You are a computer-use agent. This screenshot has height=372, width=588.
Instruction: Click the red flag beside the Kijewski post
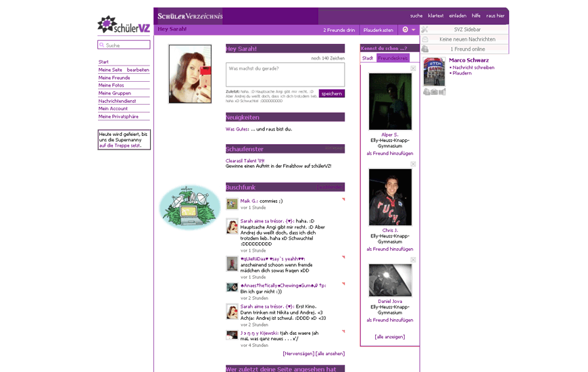(343, 331)
